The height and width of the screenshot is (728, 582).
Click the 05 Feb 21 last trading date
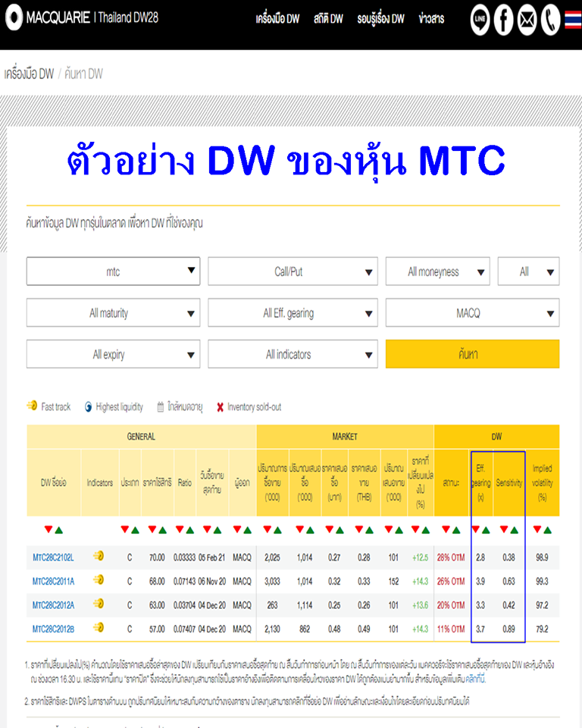pos(212,557)
